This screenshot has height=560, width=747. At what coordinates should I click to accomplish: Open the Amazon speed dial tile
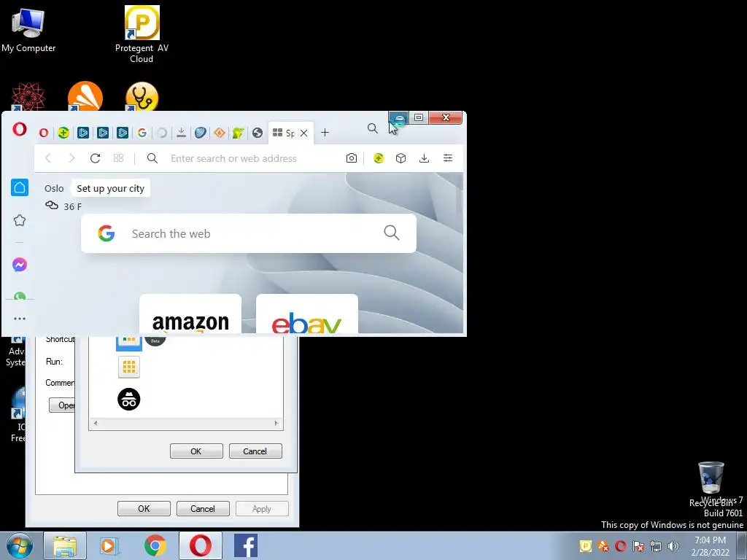tap(190, 314)
